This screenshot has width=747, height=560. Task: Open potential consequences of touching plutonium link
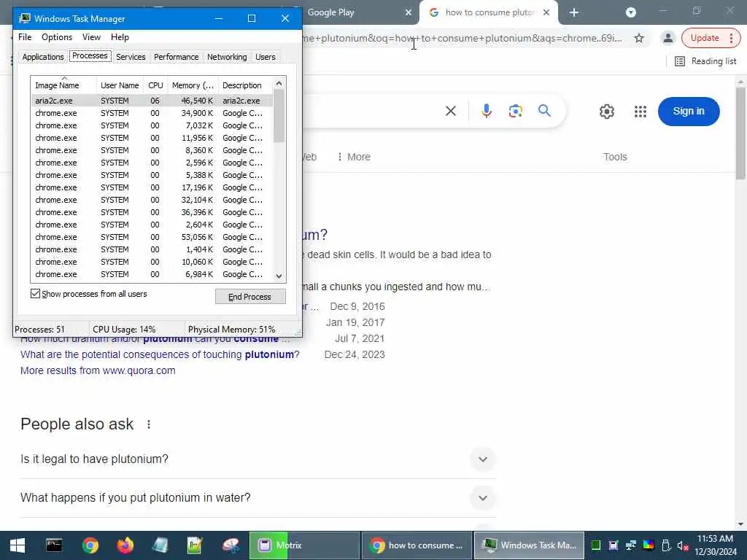160,354
